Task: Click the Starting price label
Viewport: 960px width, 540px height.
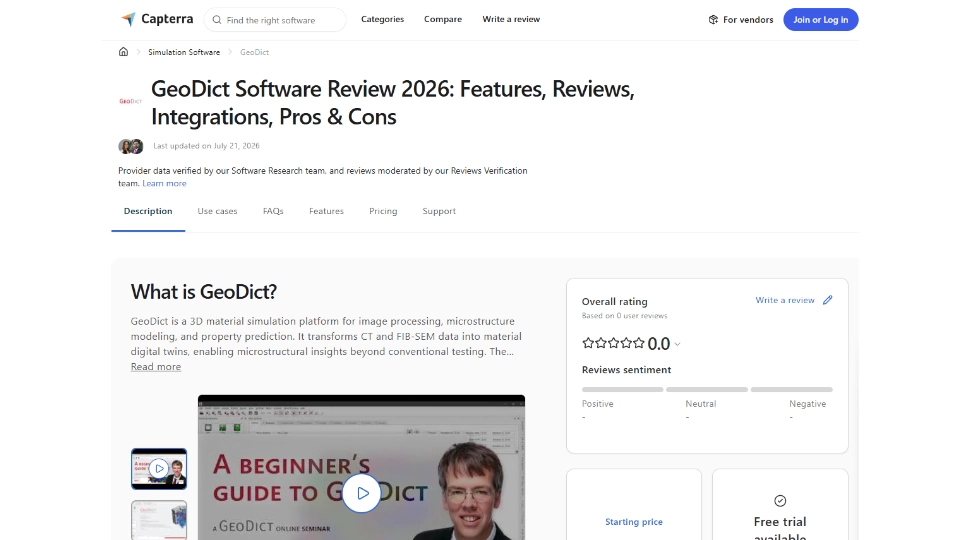Action: [634, 522]
